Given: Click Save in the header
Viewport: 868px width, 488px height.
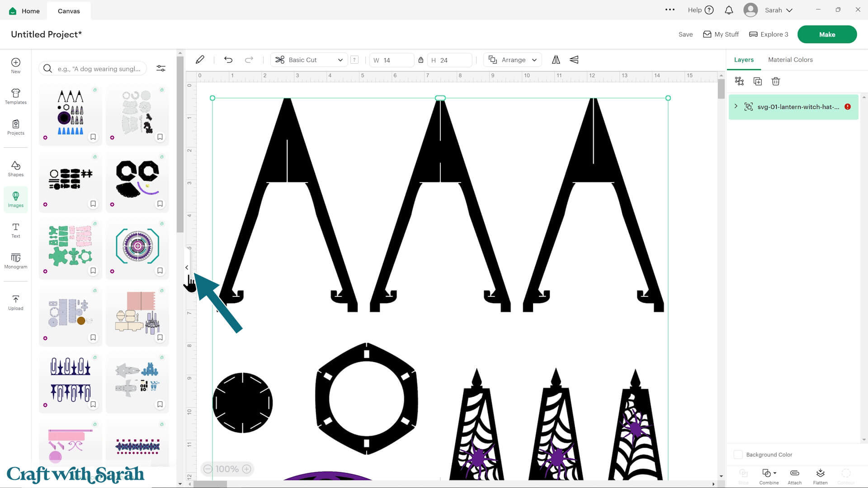Looking at the screenshot, I should [x=685, y=34].
